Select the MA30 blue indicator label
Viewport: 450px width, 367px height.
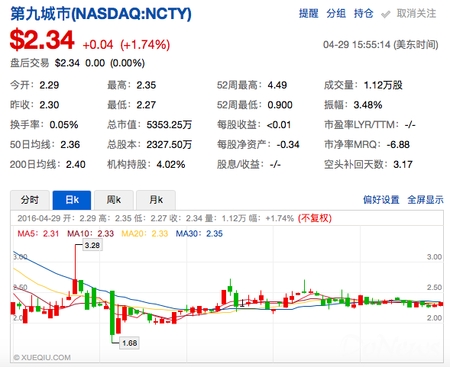pyautogui.click(x=199, y=234)
